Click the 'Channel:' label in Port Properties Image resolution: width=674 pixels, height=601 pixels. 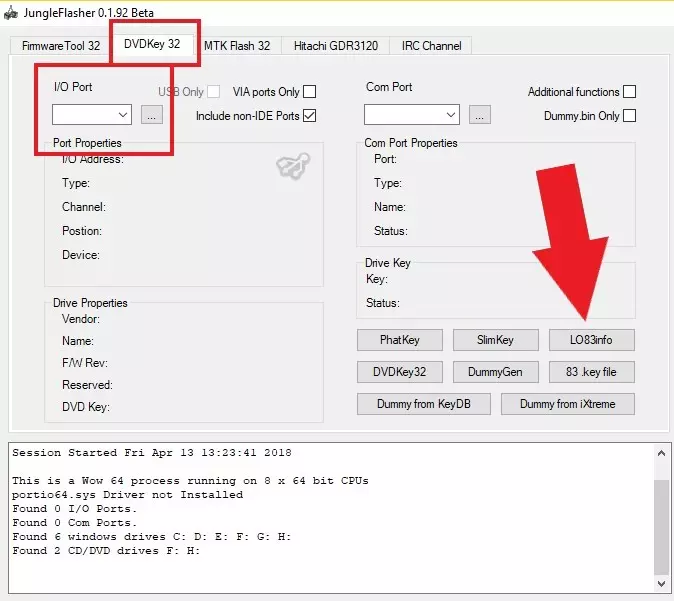(84, 207)
